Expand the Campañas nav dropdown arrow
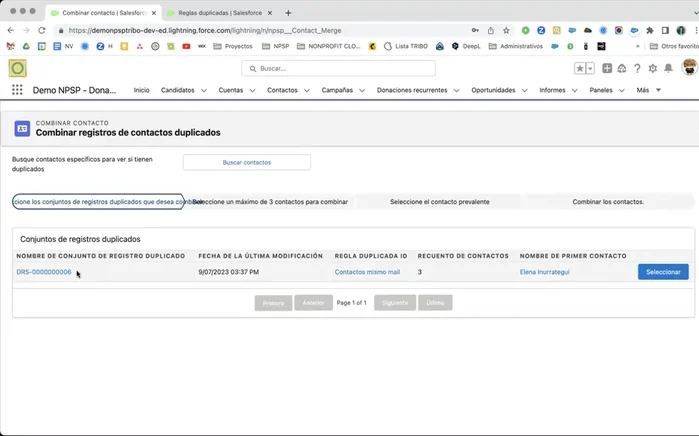Viewport: 699px width, 436px height. pyautogui.click(x=362, y=90)
